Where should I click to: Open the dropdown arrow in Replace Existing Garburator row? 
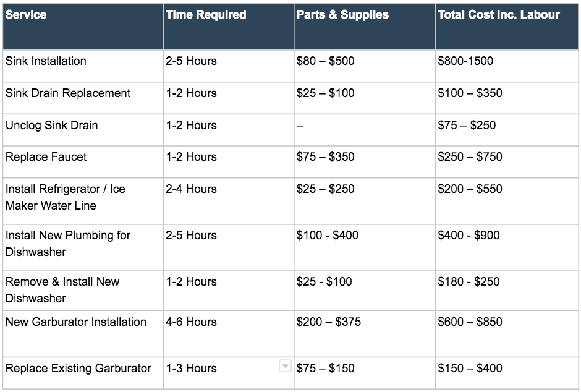click(285, 366)
